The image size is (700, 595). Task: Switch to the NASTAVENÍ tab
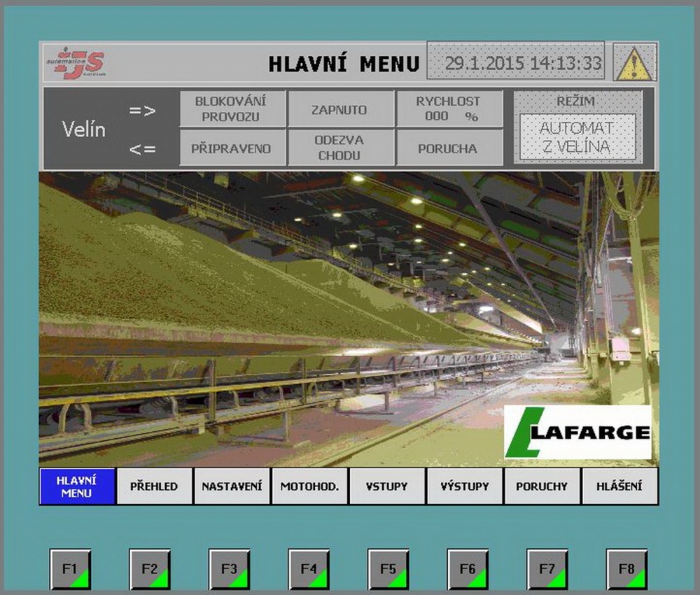coord(232,486)
